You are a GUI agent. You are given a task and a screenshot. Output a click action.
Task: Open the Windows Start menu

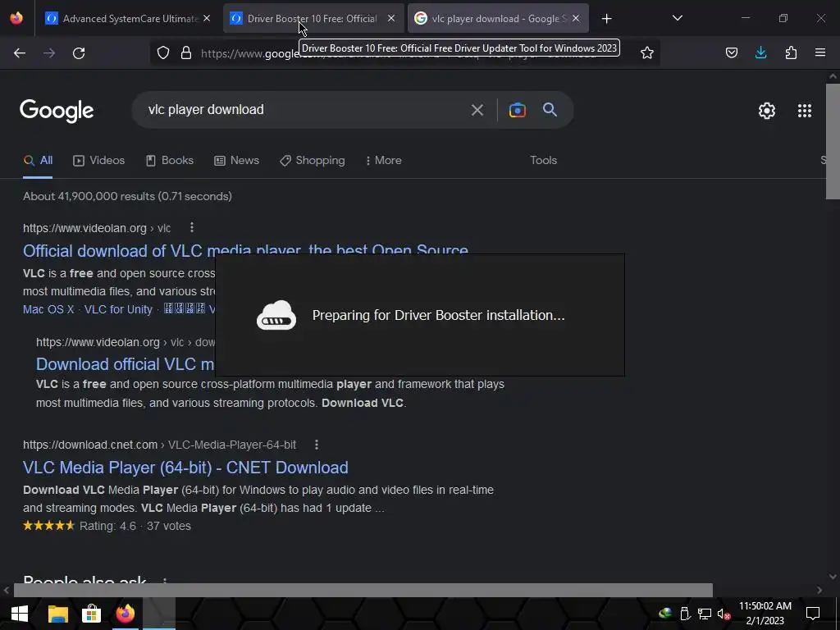click(20, 614)
